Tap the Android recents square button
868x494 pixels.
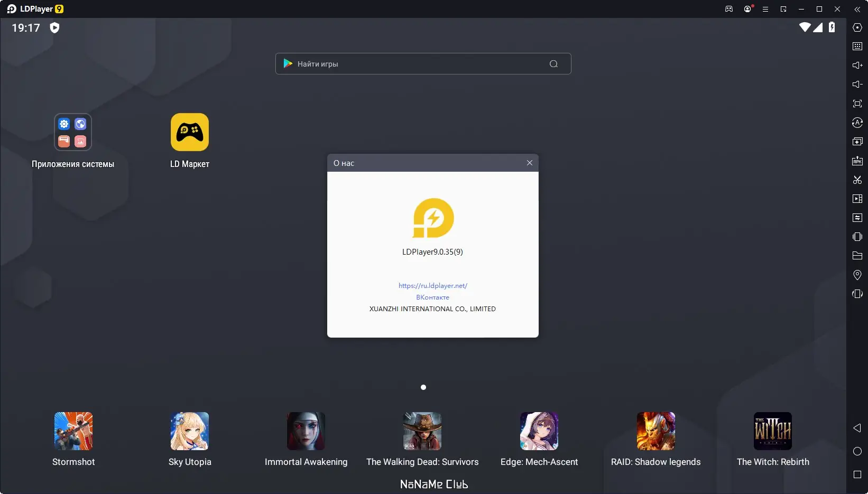tap(857, 474)
